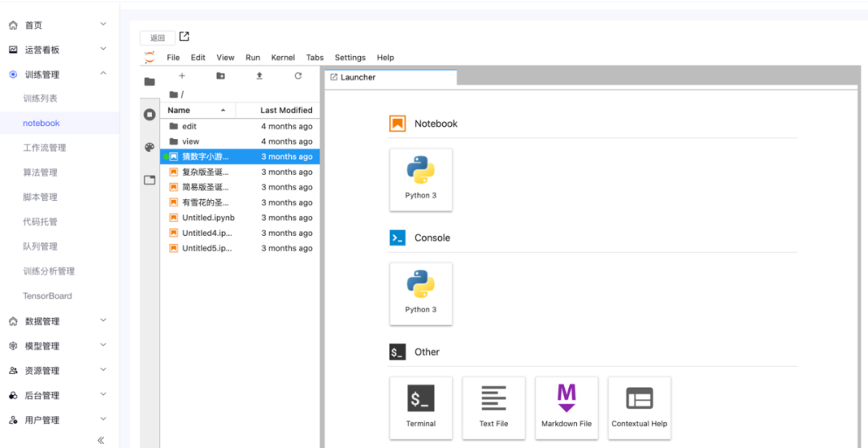The height and width of the screenshot is (448, 868).
Task: Click the 资源管理 icon in sidebar
Action: tap(14, 371)
